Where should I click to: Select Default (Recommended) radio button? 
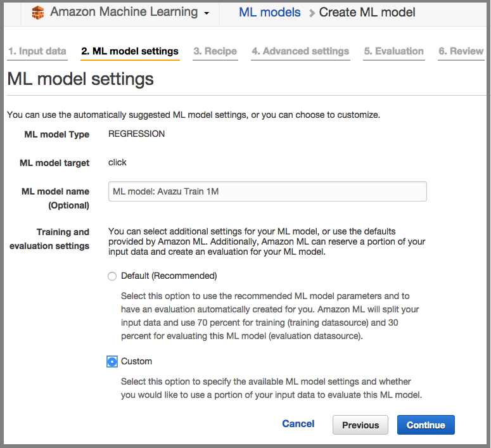112,276
